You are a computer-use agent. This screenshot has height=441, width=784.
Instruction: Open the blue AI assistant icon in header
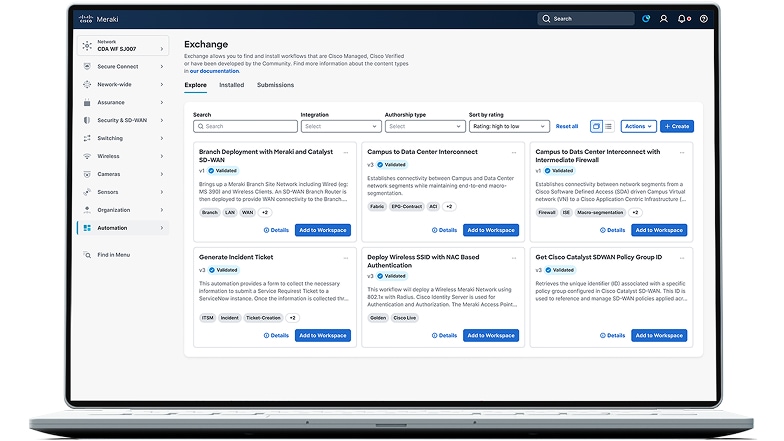646,18
